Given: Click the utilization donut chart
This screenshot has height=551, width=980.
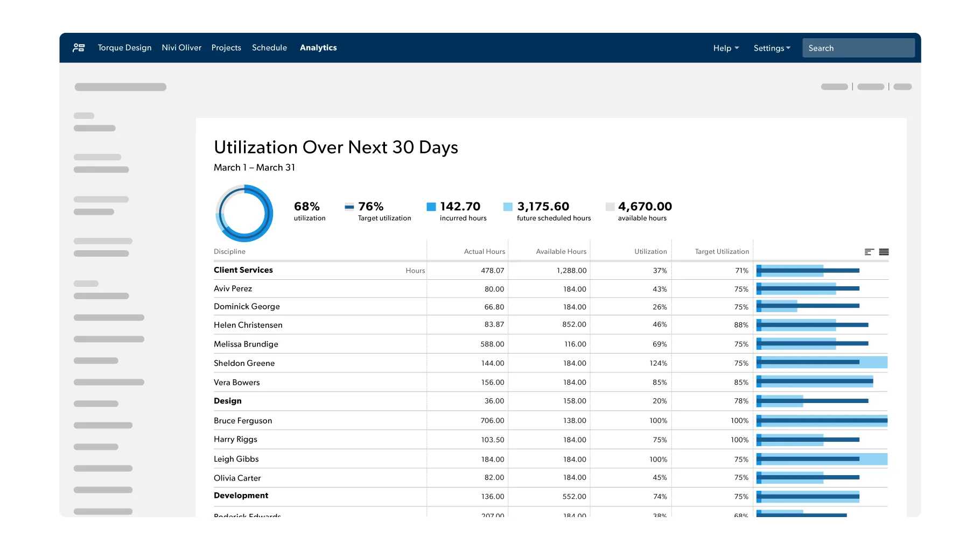Looking at the screenshot, I should click(x=244, y=213).
